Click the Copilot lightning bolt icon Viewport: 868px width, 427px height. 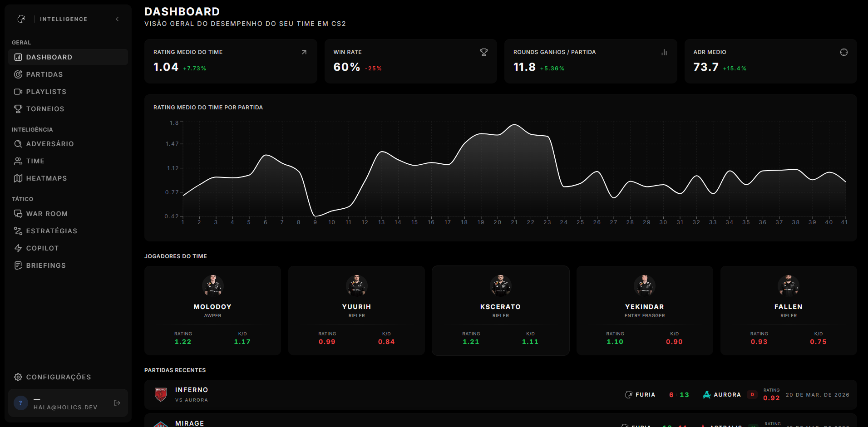pyautogui.click(x=18, y=248)
